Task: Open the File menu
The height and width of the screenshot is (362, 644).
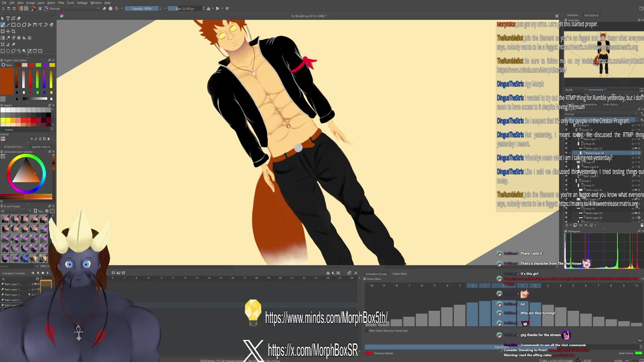Action: click(4, 3)
